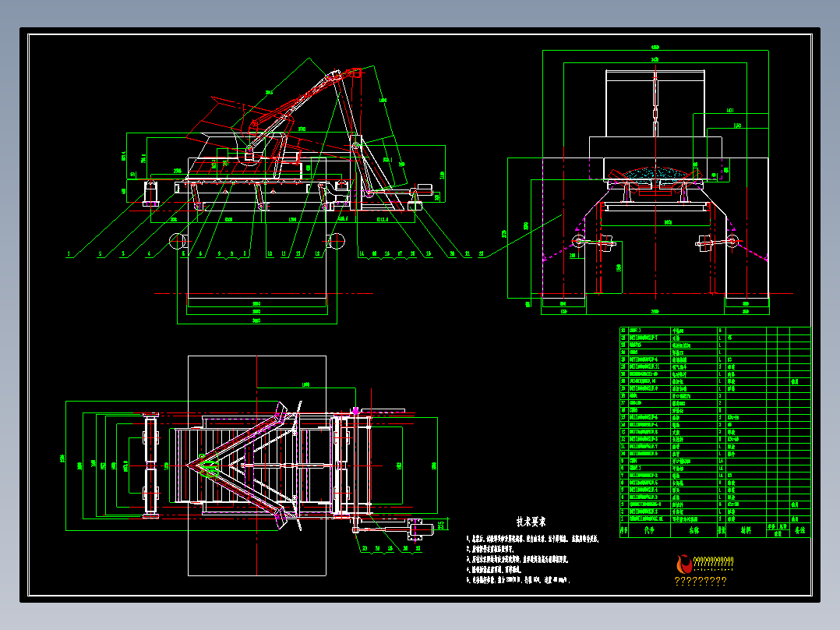
Task: Select the 技术要求 heading text
Action: [531, 522]
